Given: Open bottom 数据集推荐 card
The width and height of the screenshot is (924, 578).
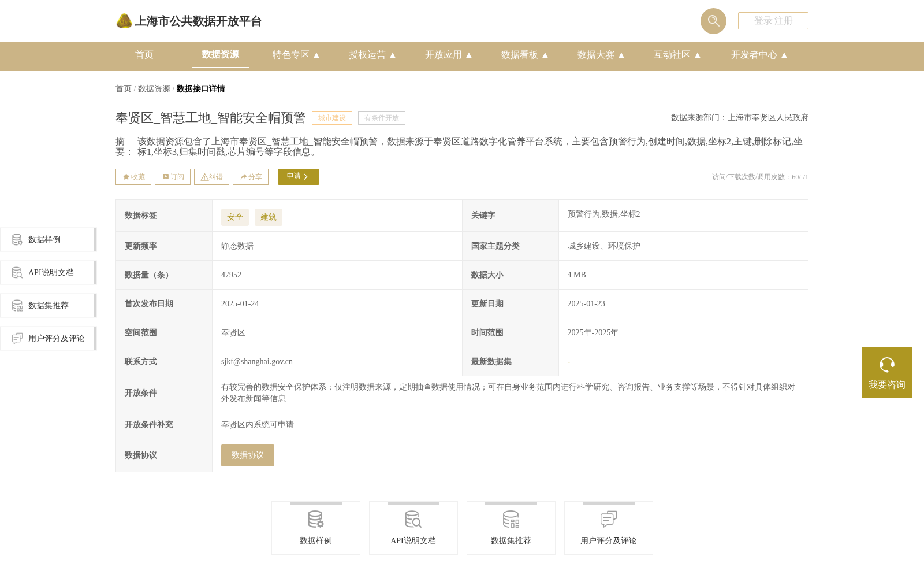Looking at the screenshot, I should [x=511, y=528].
